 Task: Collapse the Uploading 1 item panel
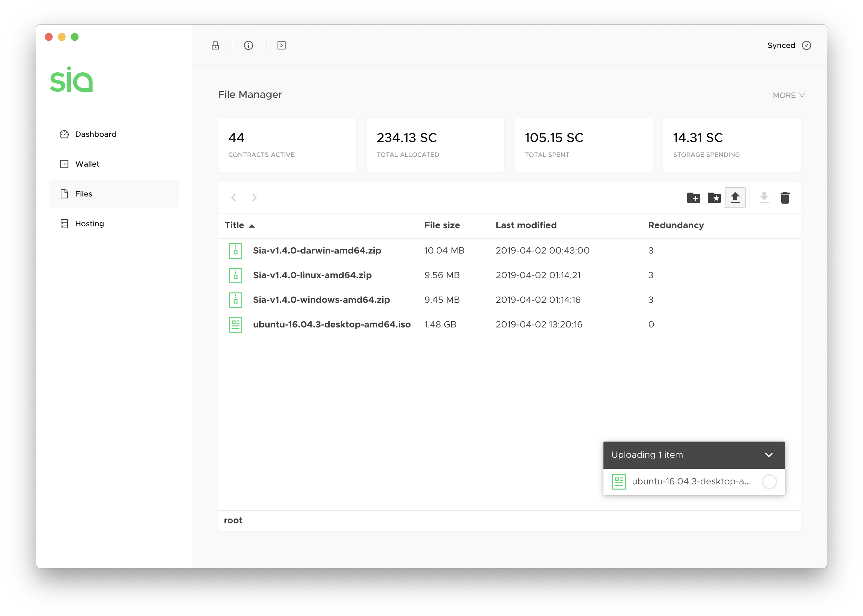click(x=769, y=455)
